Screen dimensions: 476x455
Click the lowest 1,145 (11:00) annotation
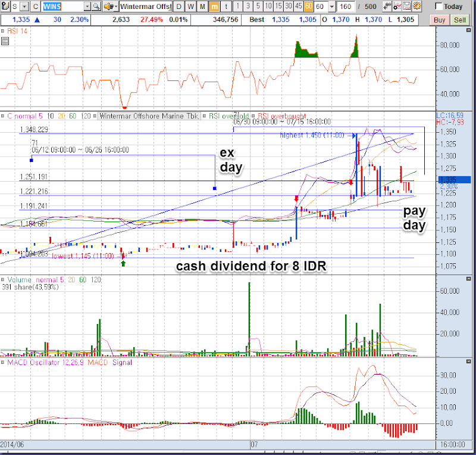point(83,256)
